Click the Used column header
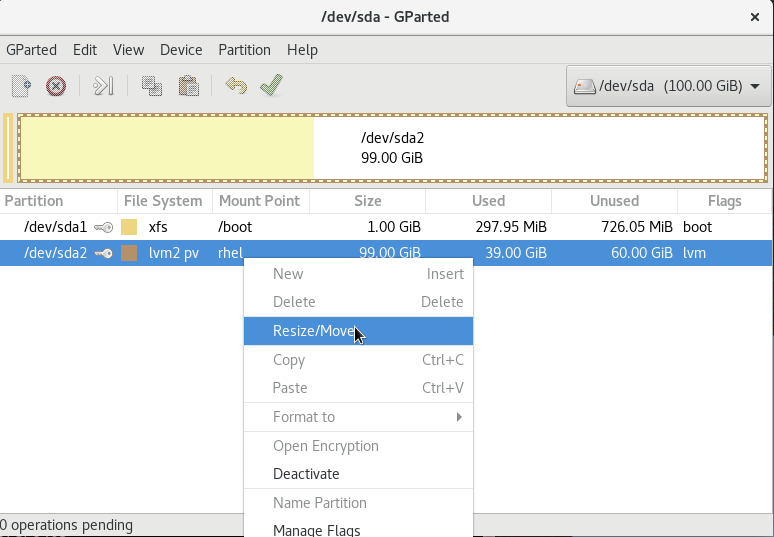This screenshot has width=774, height=537. (x=488, y=201)
